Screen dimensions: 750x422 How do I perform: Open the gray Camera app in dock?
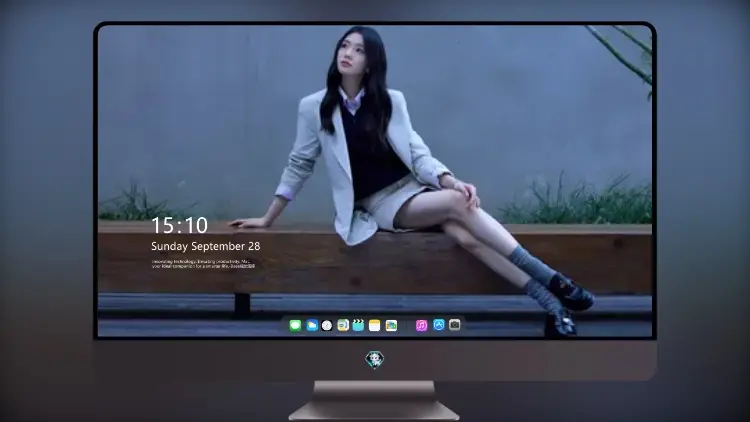(x=455, y=325)
